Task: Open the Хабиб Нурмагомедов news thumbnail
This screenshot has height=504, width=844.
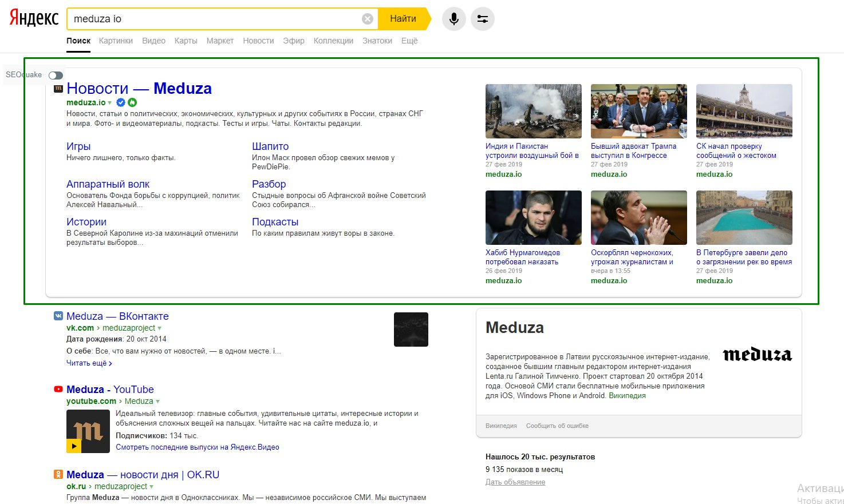Action: [x=534, y=217]
